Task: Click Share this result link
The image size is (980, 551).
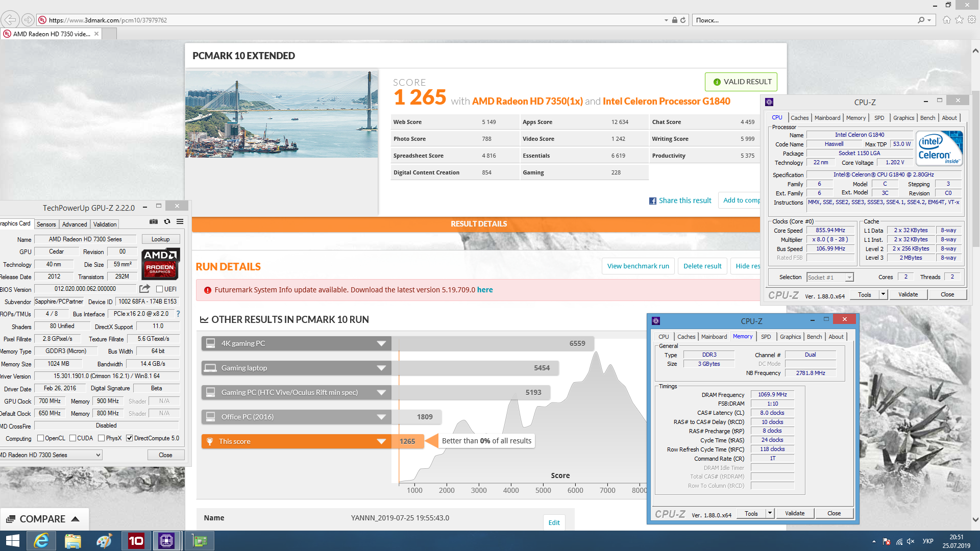Action: point(685,201)
